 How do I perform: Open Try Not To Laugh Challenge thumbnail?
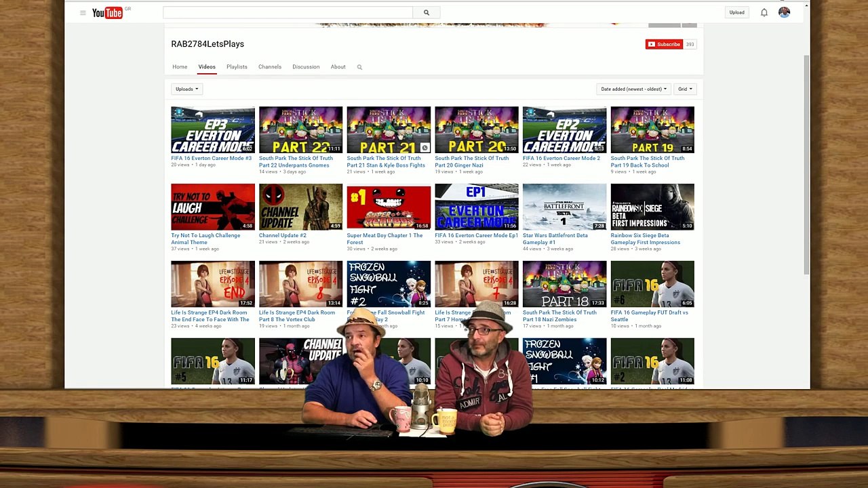point(213,207)
